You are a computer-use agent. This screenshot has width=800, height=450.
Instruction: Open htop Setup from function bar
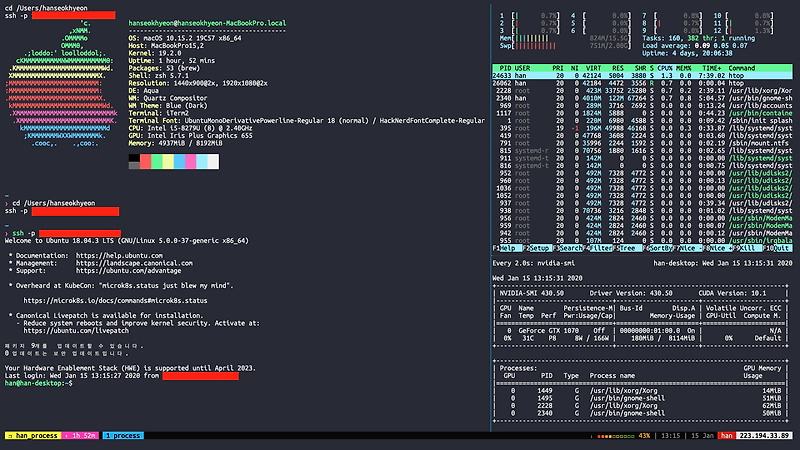[539, 248]
